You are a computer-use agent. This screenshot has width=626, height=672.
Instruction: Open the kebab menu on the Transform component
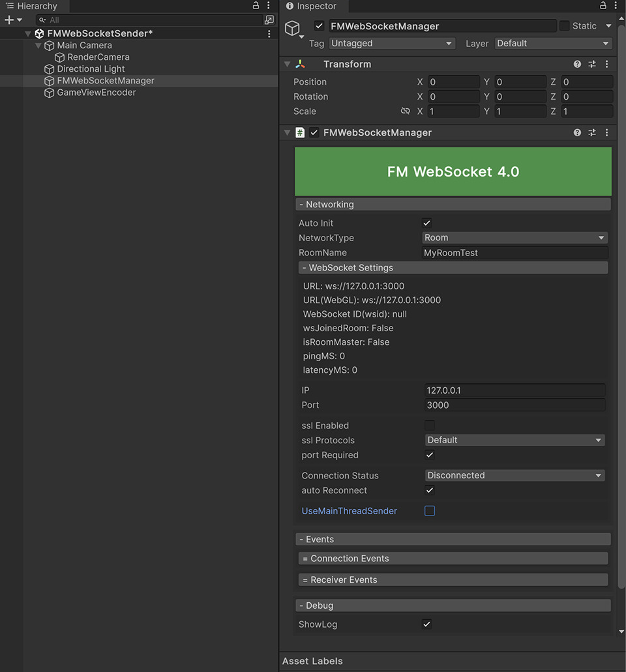click(606, 64)
